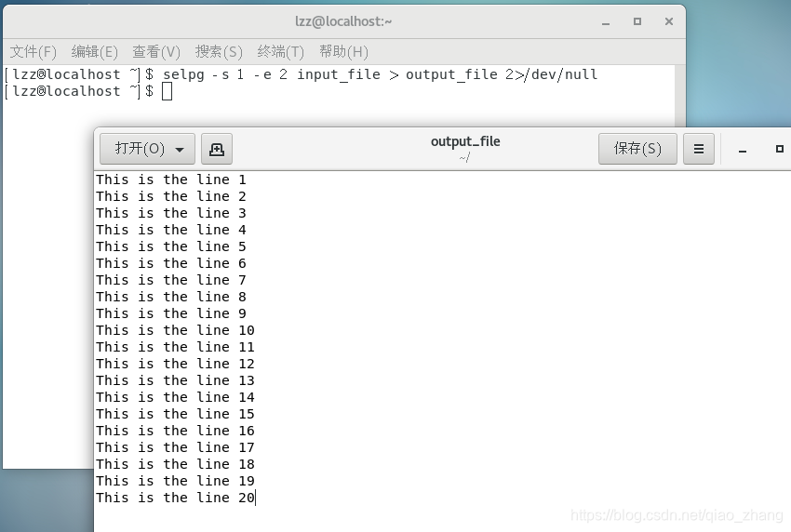Click text 'This is the line 3'
Screen dimensions: 791x532
[x=171, y=213]
